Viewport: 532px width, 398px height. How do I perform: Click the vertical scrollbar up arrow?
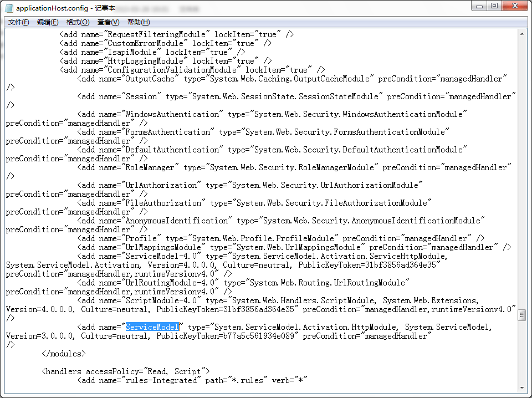coord(521,34)
